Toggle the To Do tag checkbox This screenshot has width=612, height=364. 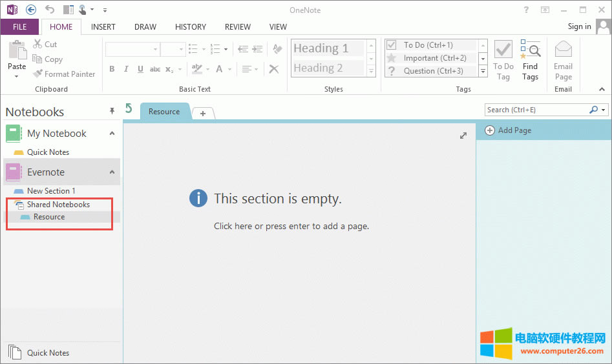click(391, 45)
